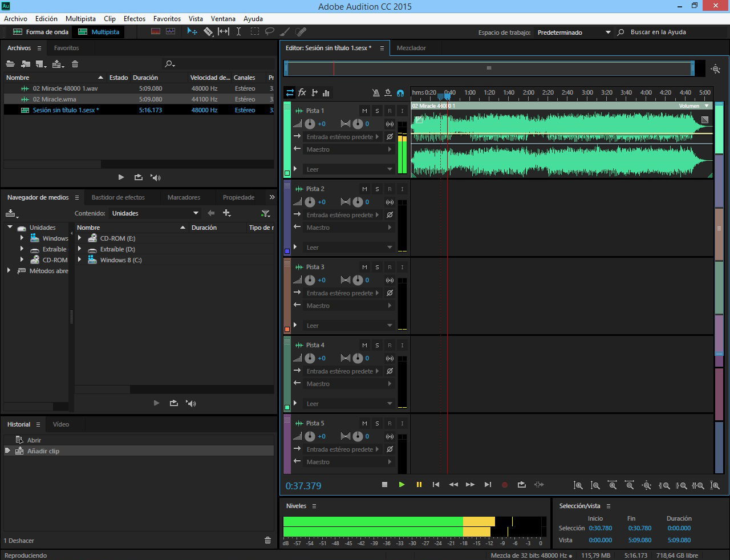The width and height of the screenshot is (730, 560).
Task: Expand the Windows 8 (C:) drive
Action: (x=80, y=259)
